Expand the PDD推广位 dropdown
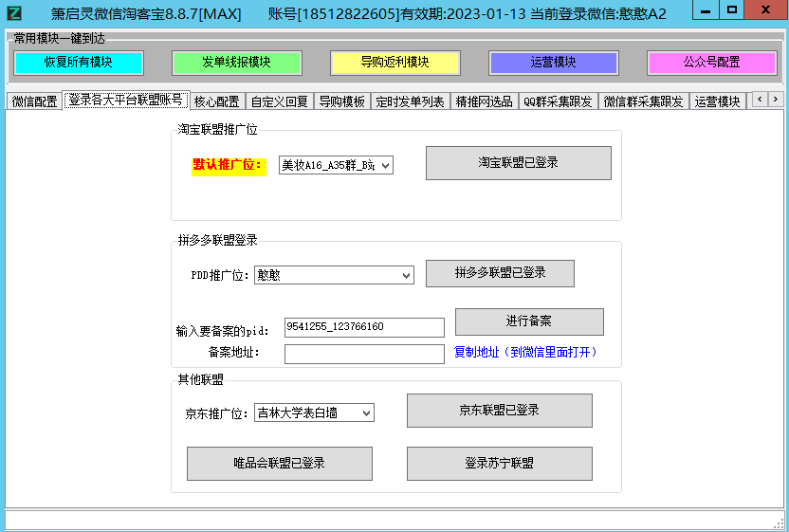The width and height of the screenshot is (789, 532). 334,275
